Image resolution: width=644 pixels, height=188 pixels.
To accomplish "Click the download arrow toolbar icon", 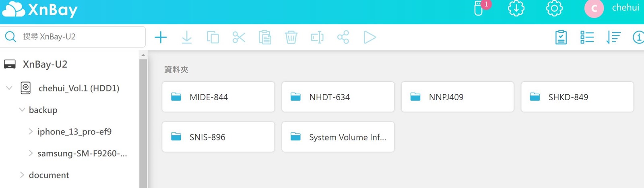I will [x=187, y=37].
